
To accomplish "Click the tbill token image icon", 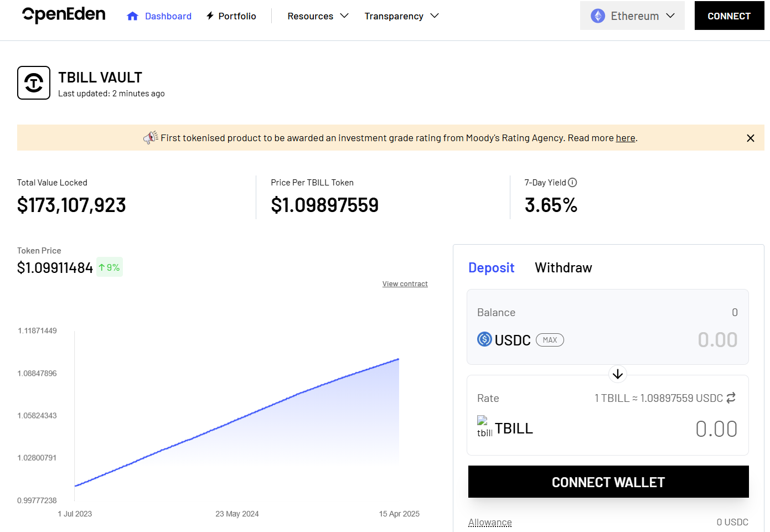I will (x=484, y=426).
